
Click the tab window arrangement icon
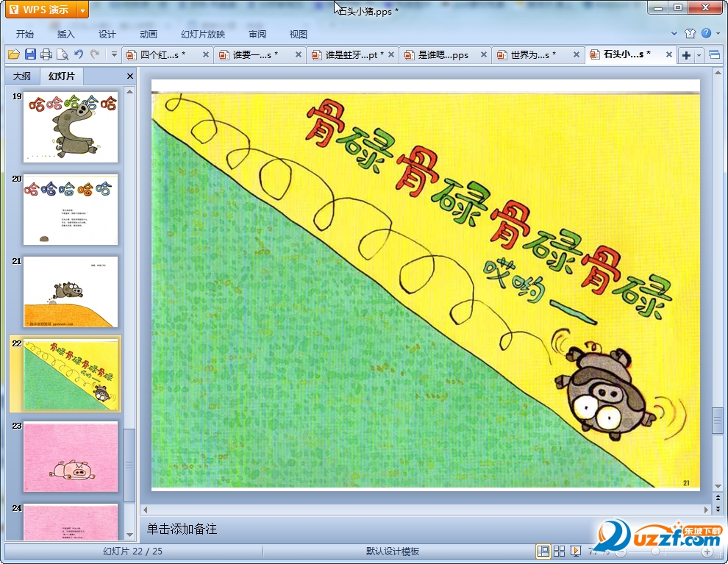[715, 55]
